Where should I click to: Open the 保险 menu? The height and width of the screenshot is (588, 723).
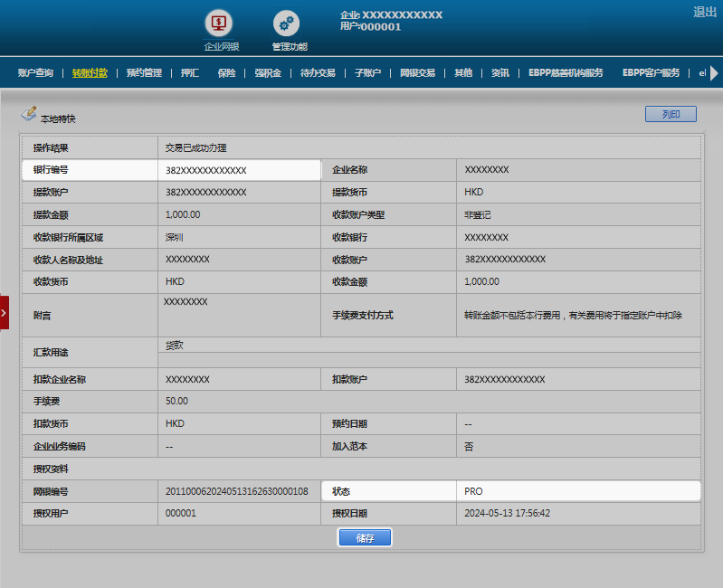(x=226, y=72)
